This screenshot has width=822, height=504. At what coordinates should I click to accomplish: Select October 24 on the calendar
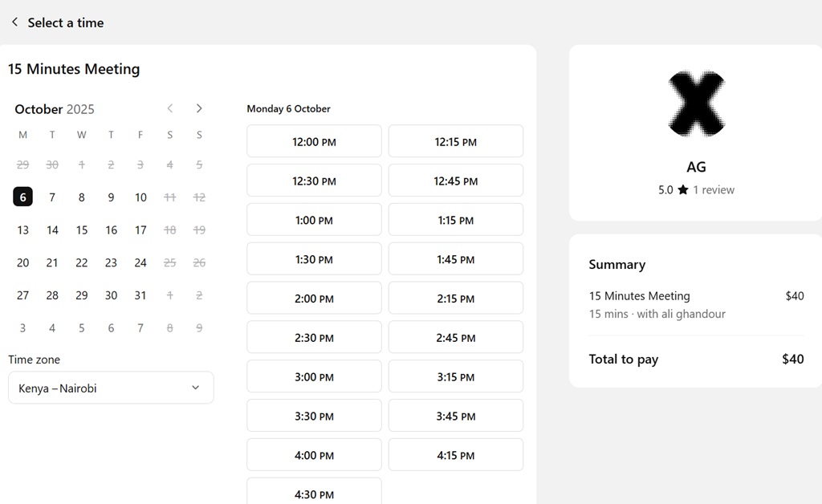click(140, 262)
